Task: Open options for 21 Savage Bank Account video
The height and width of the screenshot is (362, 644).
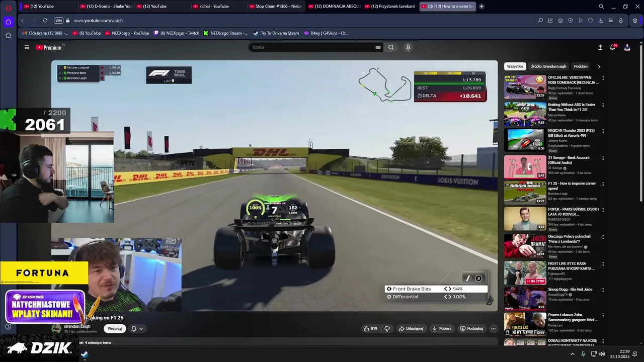Action: click(603, 158)
